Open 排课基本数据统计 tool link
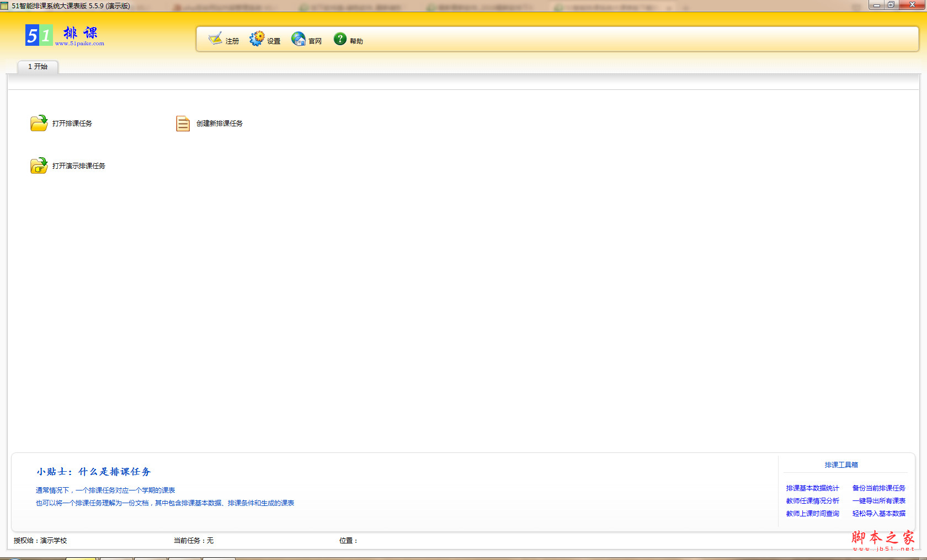Image resolution: width=927 pixels, height=560 pixels. pyautogui.click(x=813, y=488)
